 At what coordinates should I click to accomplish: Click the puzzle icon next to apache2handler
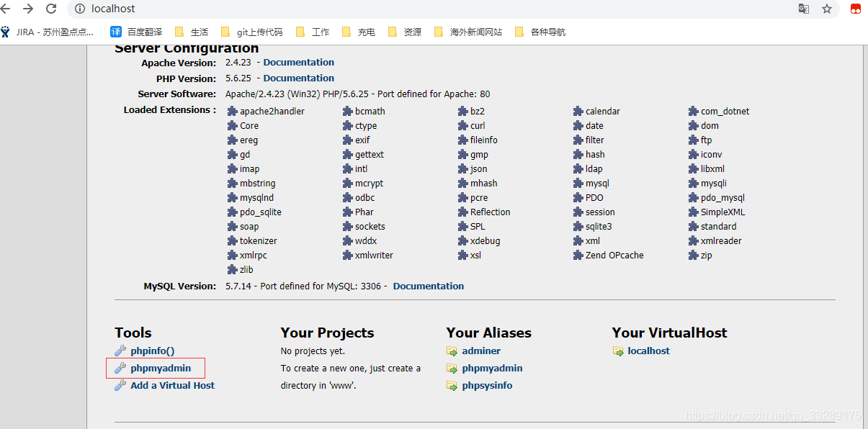click(x=233, y=112)
